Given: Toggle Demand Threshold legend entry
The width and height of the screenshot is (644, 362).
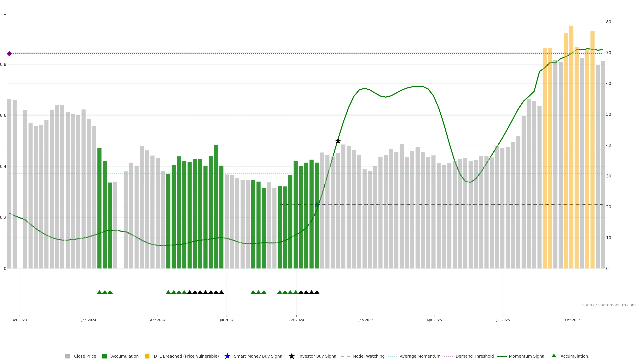Looking at the screenshot, I should (x=474, y=356).
